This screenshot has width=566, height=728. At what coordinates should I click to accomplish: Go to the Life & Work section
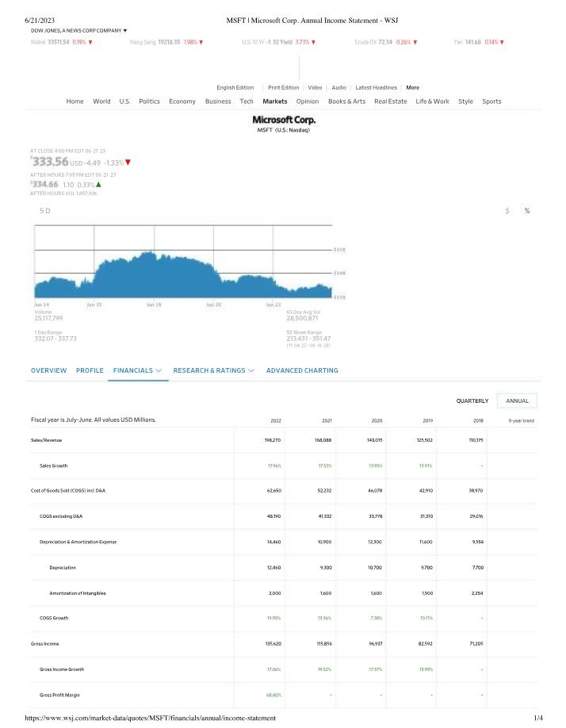[432, 102]
